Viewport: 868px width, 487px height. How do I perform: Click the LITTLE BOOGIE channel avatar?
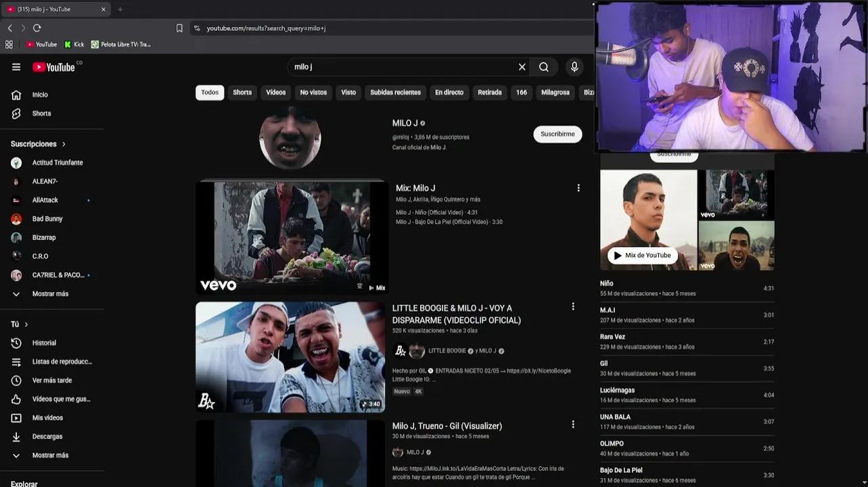pos(400,350)
